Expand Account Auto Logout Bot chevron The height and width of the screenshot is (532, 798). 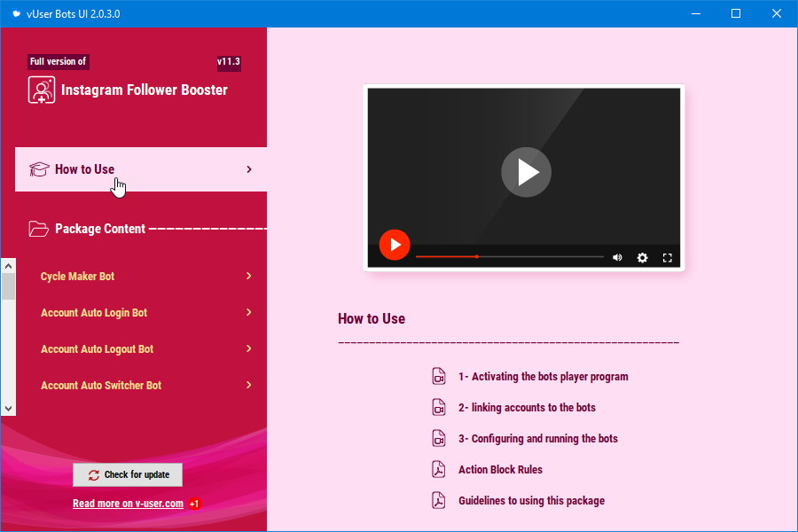(249, 348)
